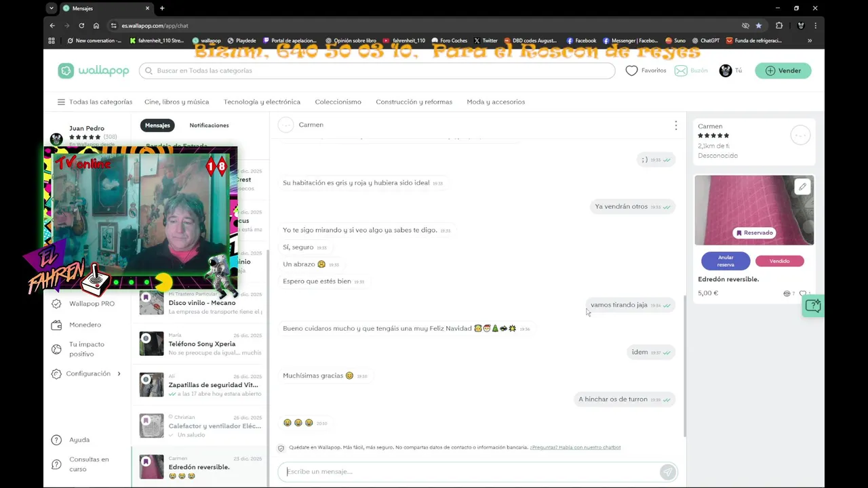Open Todas las categorías hamburger menu
Image resolution: width=868 pixels, height=488 pixels.
61,102
